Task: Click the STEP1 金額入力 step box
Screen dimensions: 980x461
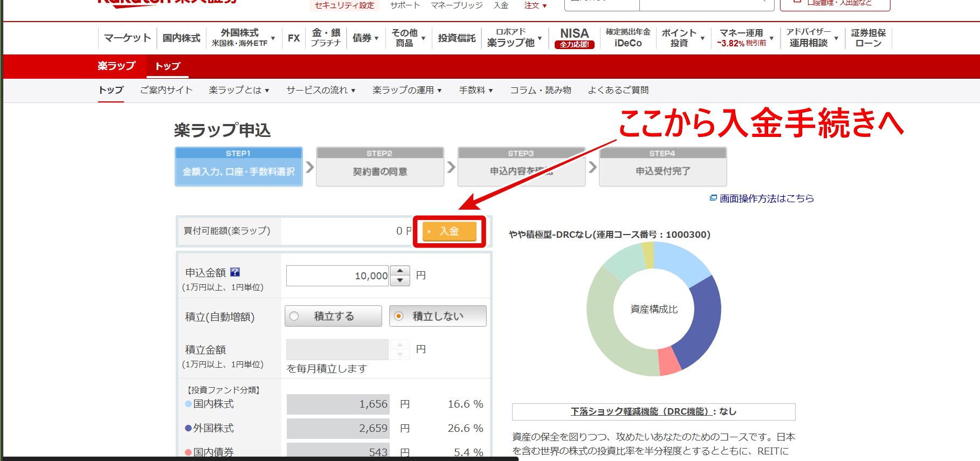Action: click(x=239, y=167)
